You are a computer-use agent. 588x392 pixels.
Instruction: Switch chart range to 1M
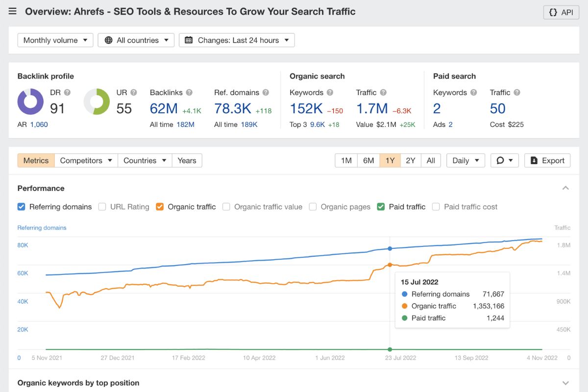[x=346, y=160]
